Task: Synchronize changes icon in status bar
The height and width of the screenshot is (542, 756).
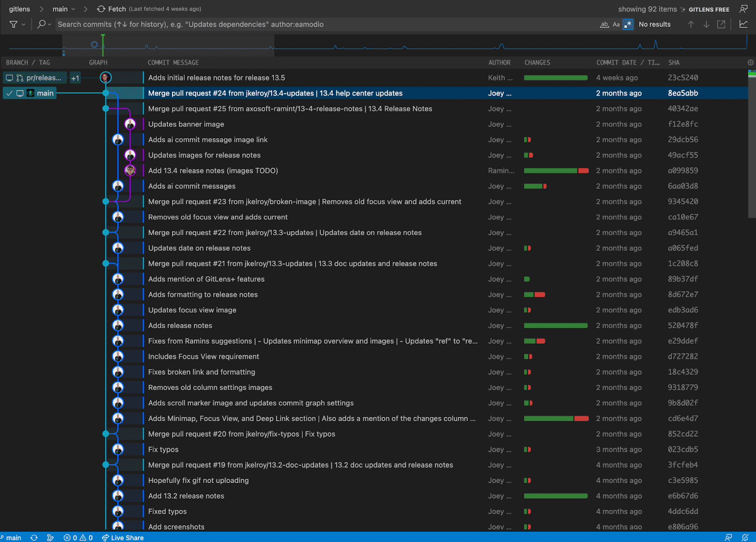Action: click(x=34, y=537)
